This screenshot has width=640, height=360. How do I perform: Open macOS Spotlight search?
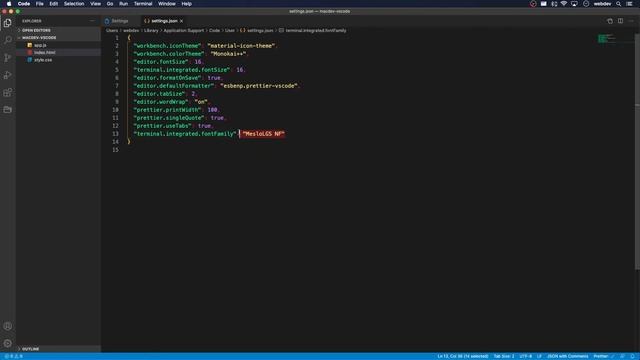[619, 4]
